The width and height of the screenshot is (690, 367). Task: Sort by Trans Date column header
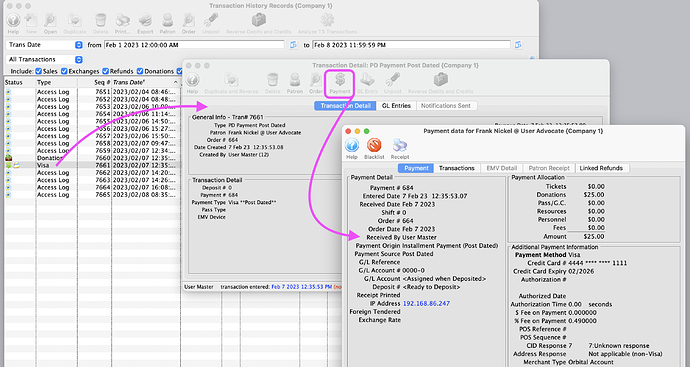146,82
